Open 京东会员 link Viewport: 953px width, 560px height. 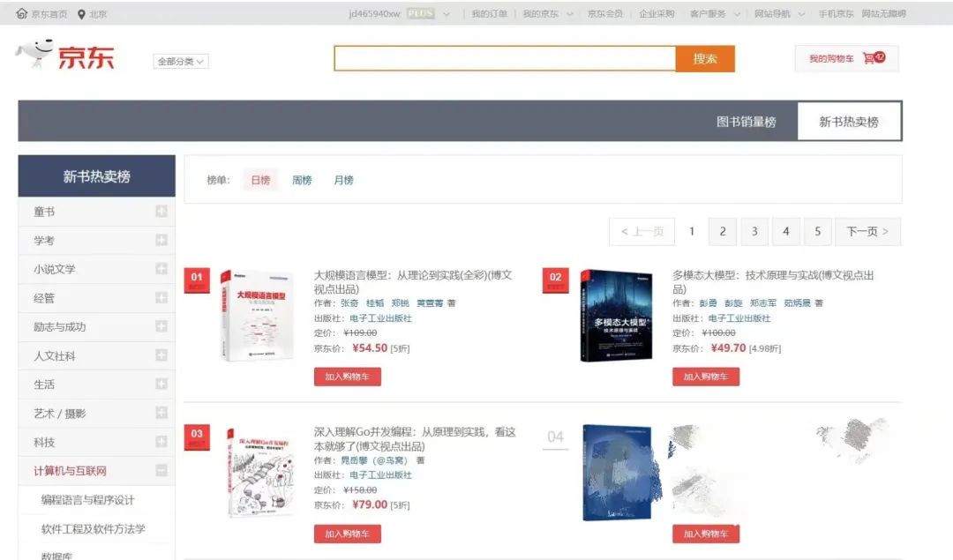click(x=604, y=14)
